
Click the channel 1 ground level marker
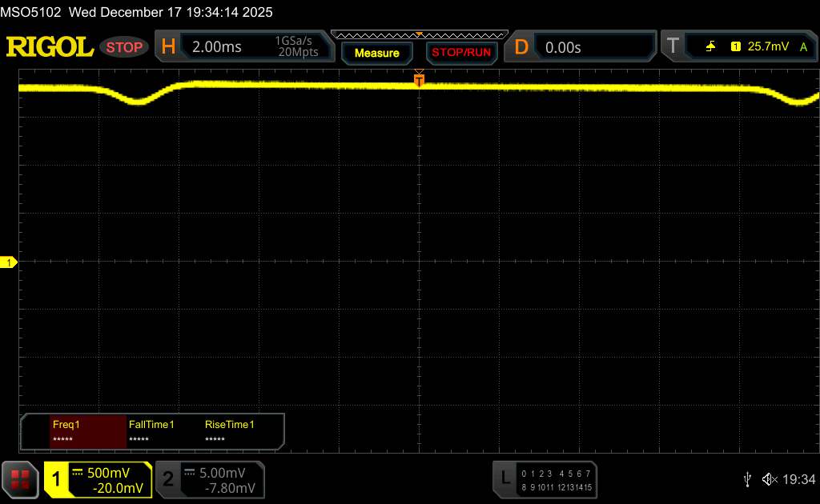point(8,262)
